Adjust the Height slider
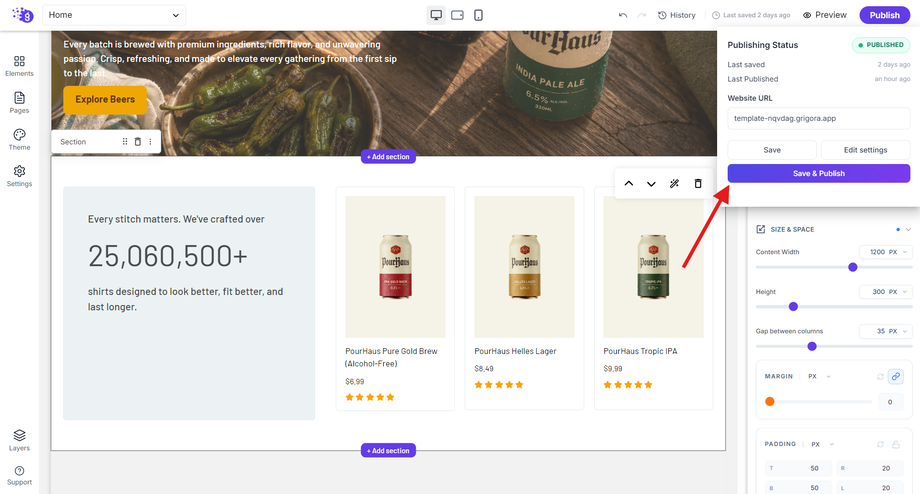The width and height of the screenshot is (920, 494). pyautogui.click(x=793, y=307)
